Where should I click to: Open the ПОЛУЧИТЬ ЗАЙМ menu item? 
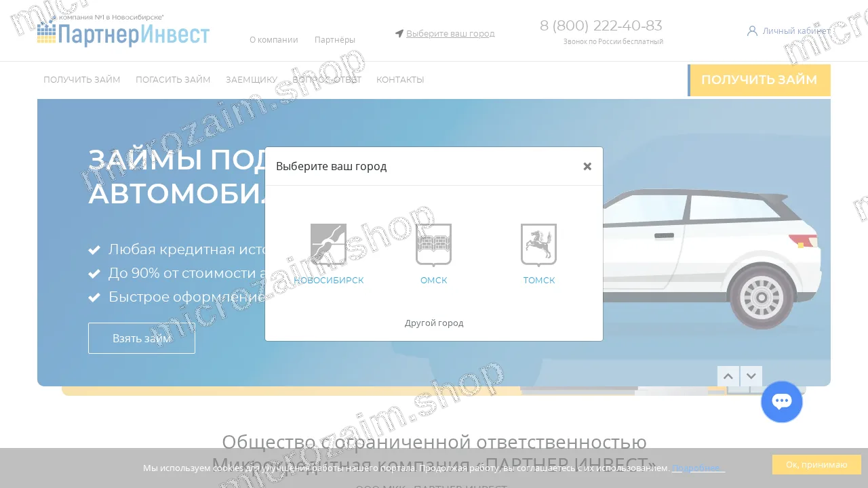tap(82, 80)
